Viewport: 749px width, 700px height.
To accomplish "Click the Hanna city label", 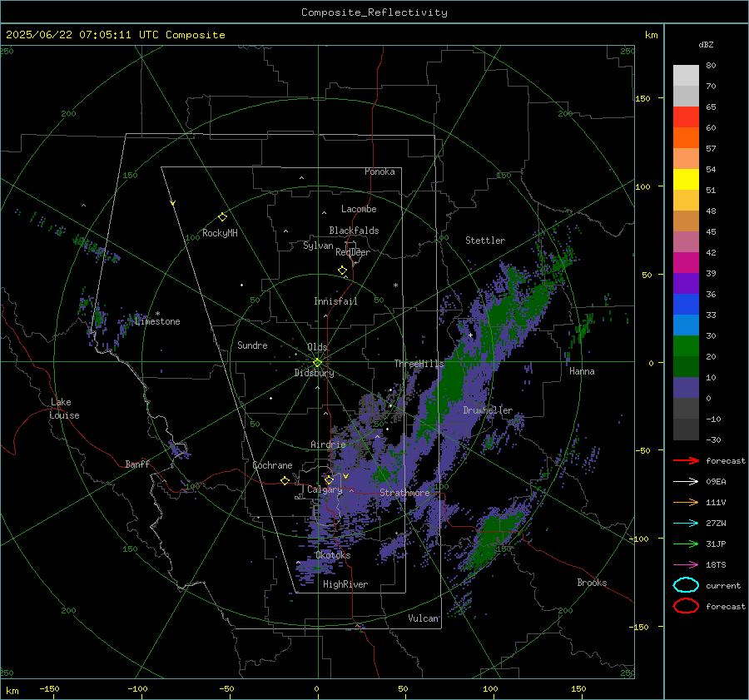I will [582, 371].
